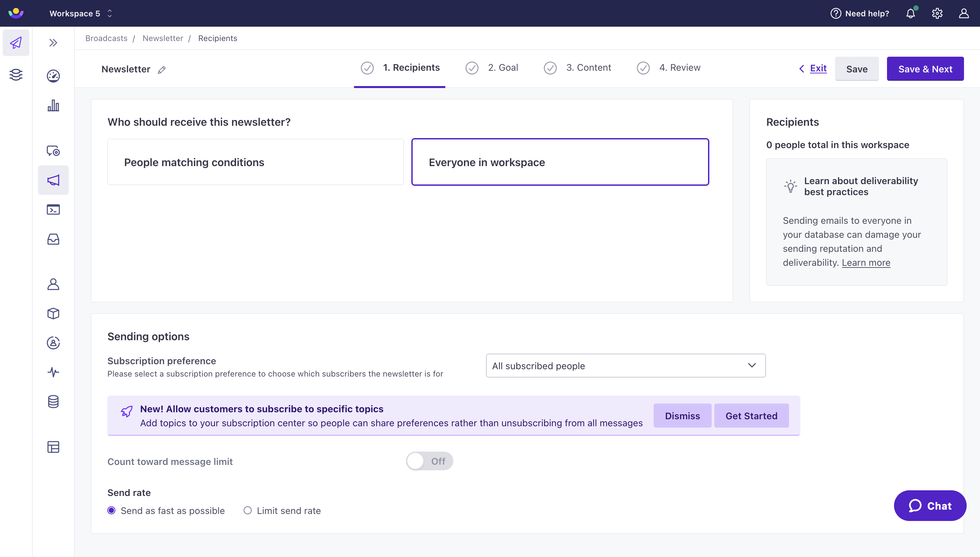This screenshot has height=557, width=980.
Task: Click the people/contacts sidebar icon
Action: click(53, 284)
